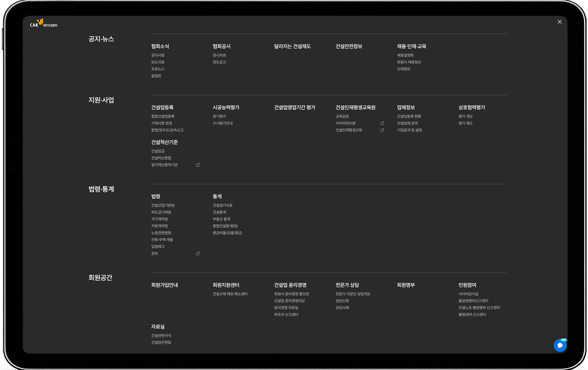Open 알림판 link

156,76
